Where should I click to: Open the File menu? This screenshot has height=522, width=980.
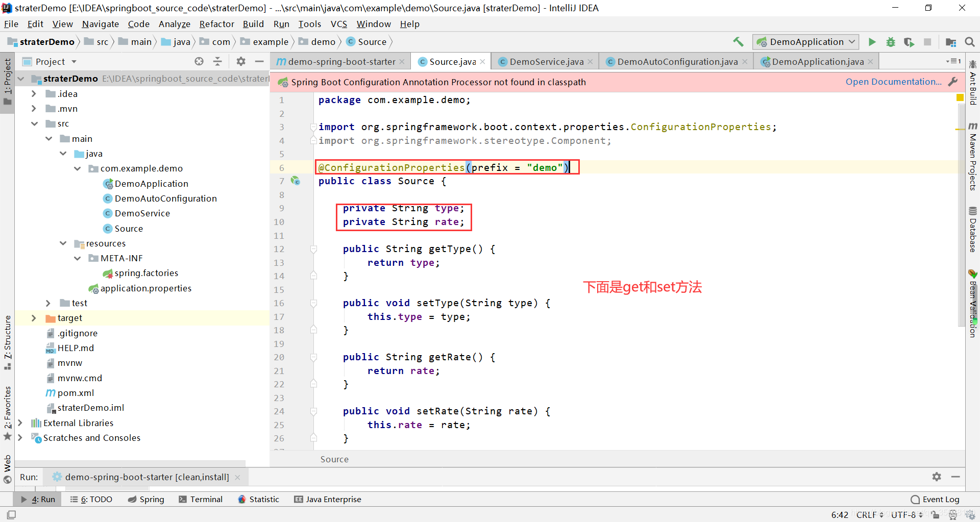pos(11,24)
